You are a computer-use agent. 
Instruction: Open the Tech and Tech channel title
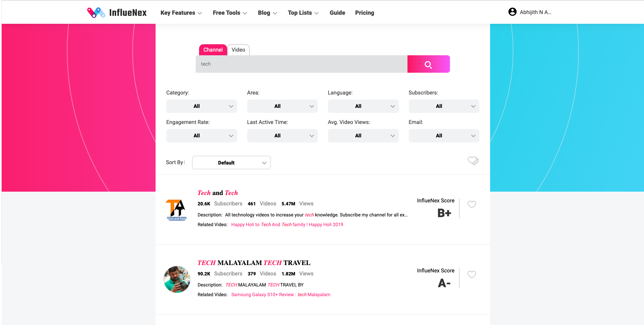pos(217,193)
